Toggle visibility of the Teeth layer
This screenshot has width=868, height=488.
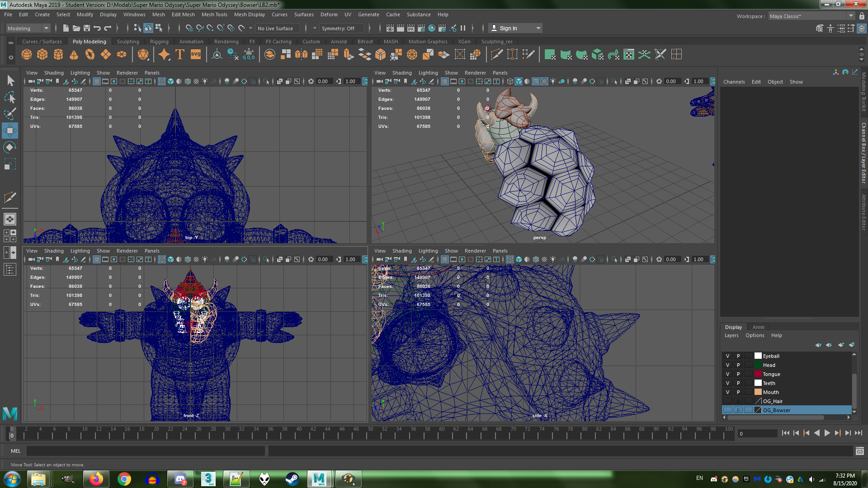pos(727,383)
